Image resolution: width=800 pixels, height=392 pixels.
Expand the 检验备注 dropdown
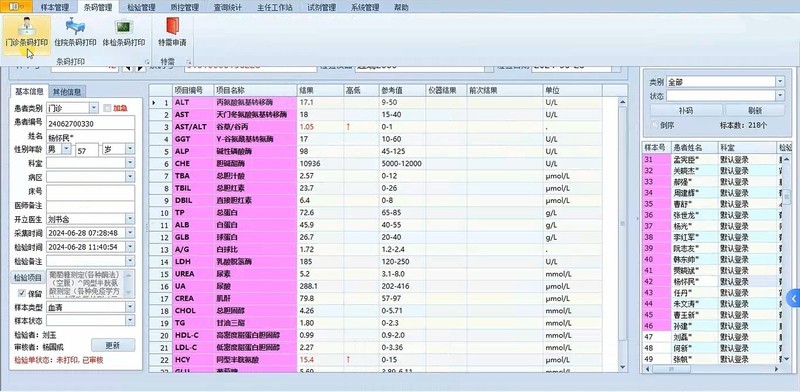point(130,261)
